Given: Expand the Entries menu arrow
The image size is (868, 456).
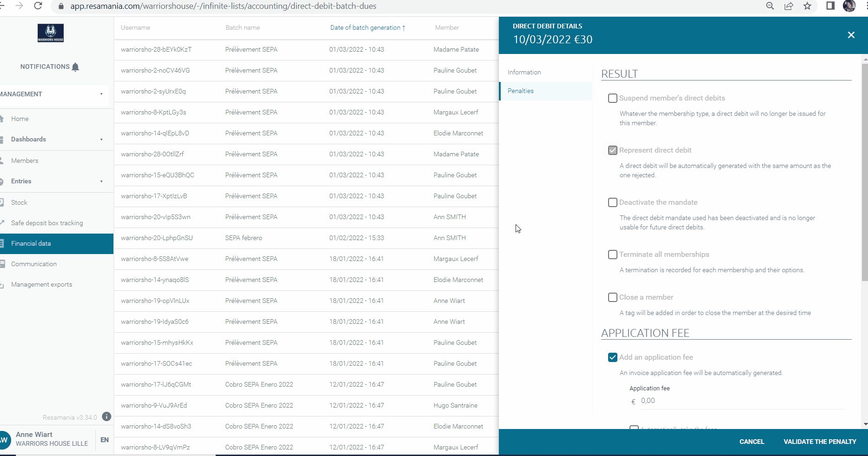Looking at the screenshot, I should coord(101,181).
